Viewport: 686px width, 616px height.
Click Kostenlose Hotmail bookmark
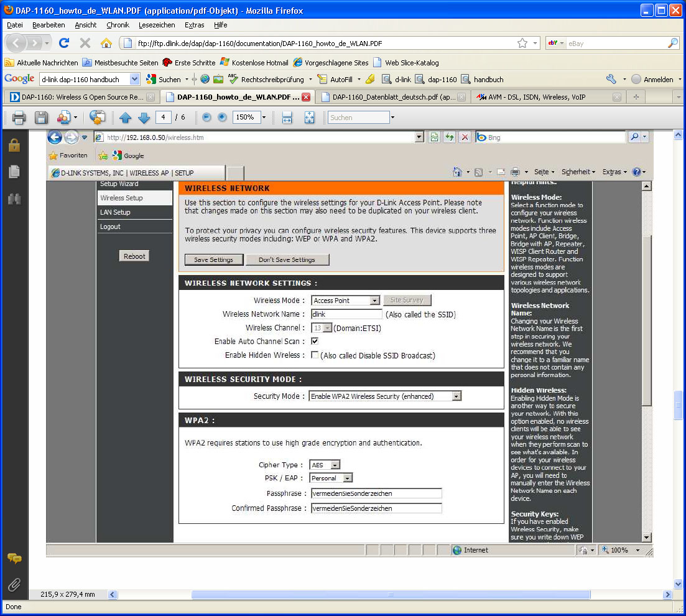[x=254, y=63]
